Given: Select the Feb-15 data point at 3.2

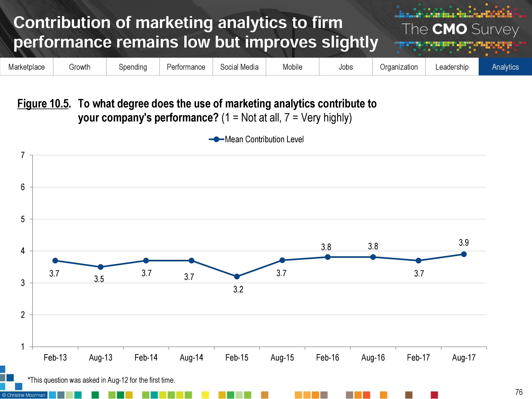Looking at the screenshot, I should [x=237, y=277].
